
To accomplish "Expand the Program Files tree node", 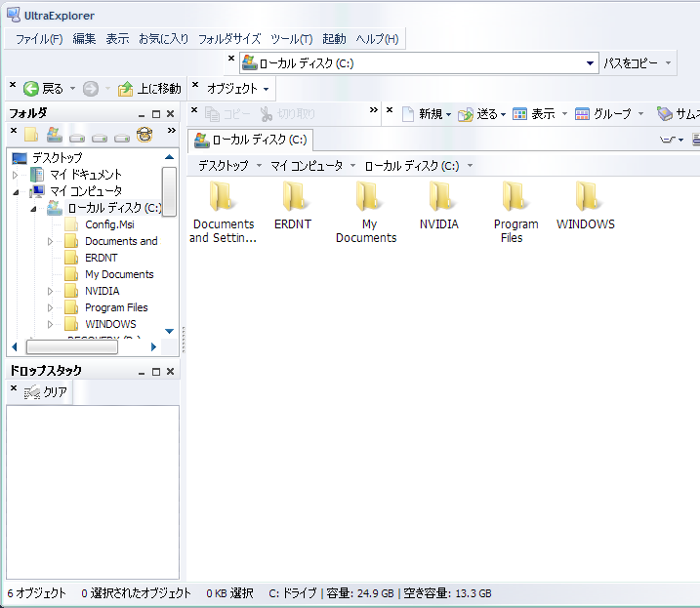I will 50,307.
